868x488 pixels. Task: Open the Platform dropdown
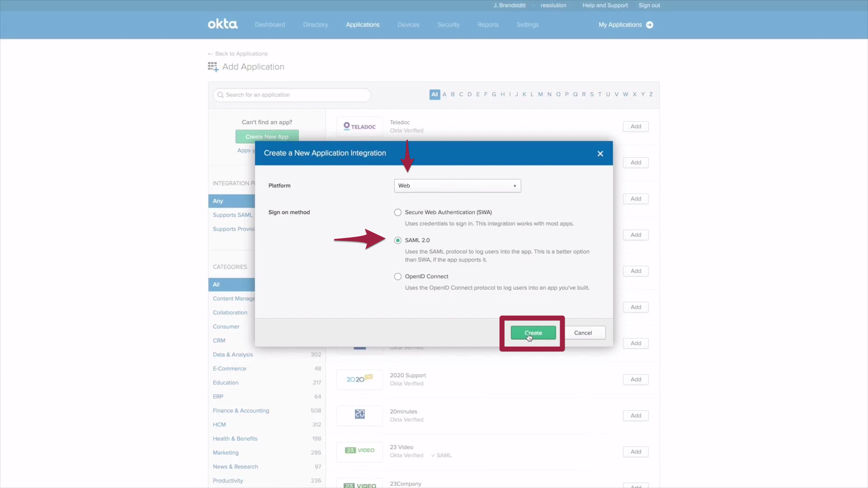pyautogui.click(x=458, y=186)
